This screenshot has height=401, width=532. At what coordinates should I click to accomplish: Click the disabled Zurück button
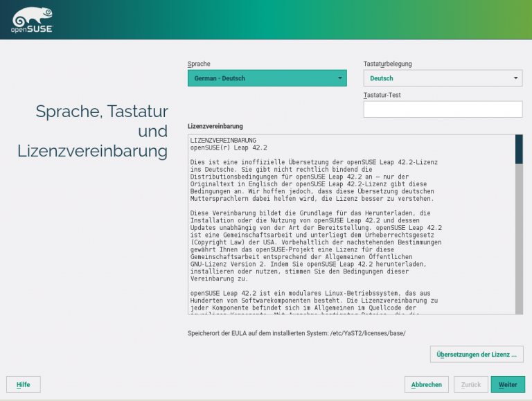click(470, 384)
